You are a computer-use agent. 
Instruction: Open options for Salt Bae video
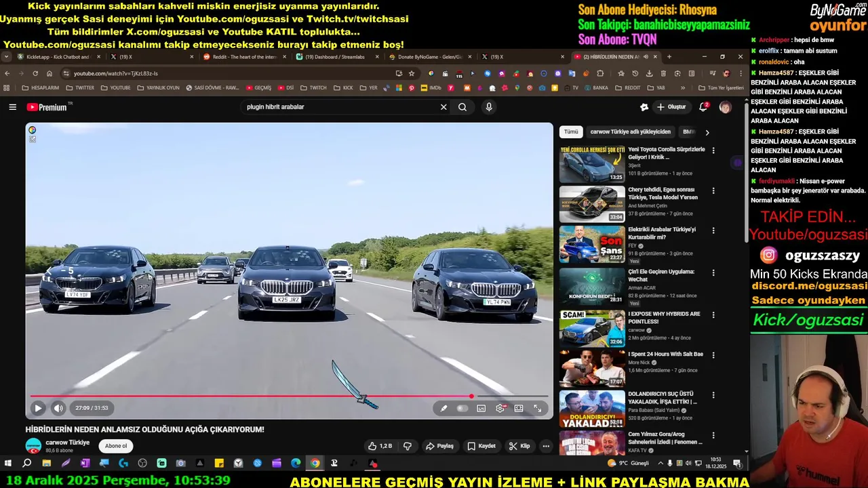tap(713, 355)
